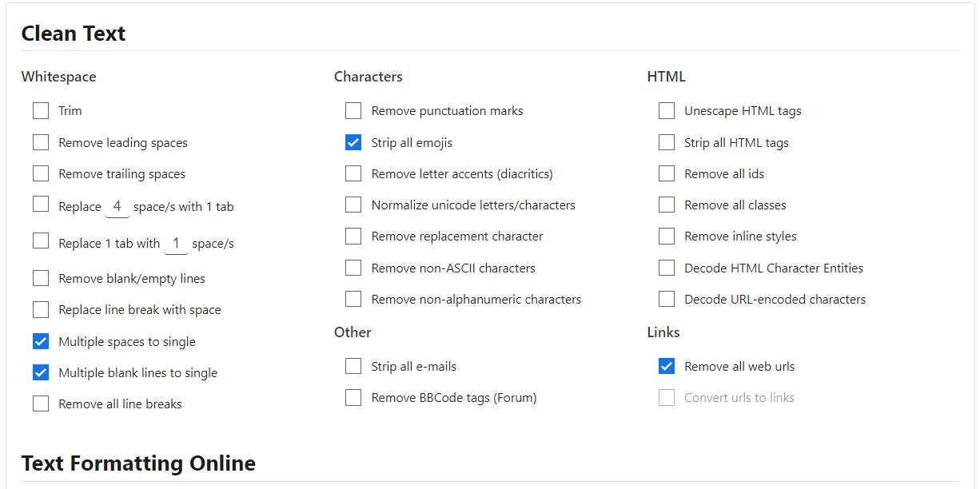Disable Strip all emojis
The height and width of the screenshot is (489, 980).
click(x=353, y=142)
